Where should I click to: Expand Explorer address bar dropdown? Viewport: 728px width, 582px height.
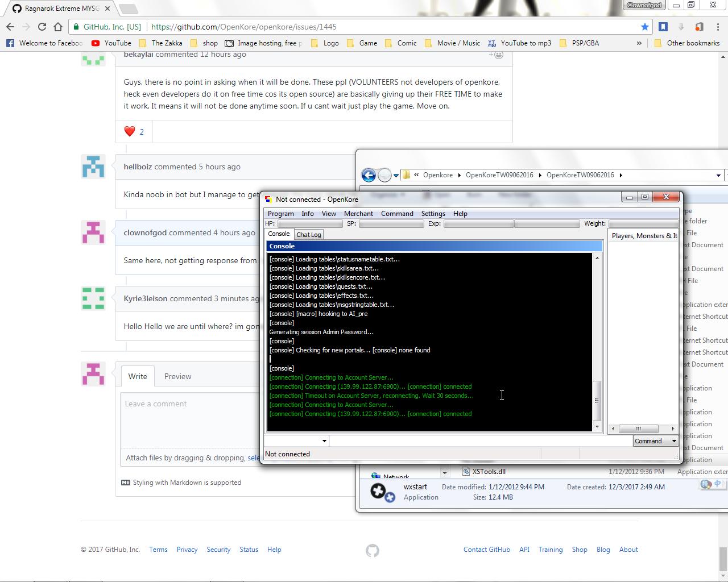coord(718,175)
